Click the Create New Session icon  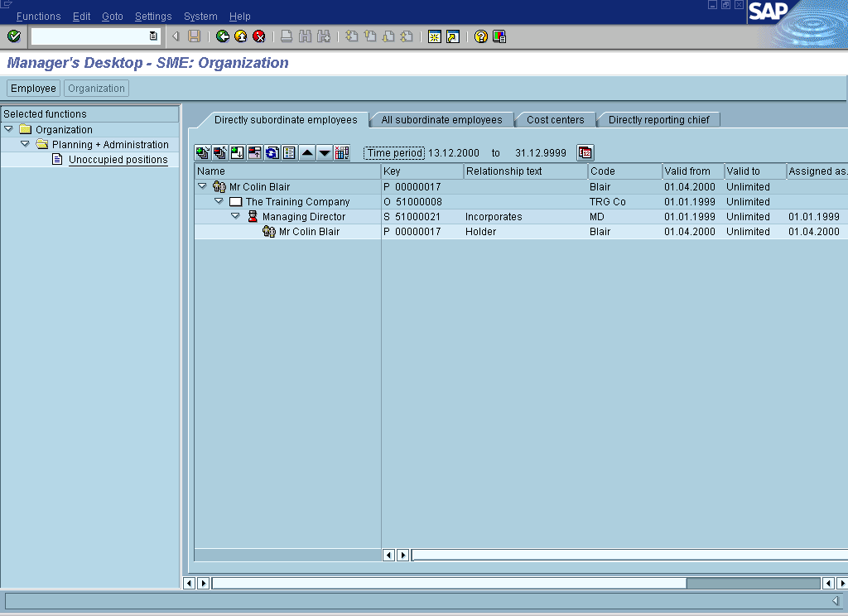coord(434,36)
